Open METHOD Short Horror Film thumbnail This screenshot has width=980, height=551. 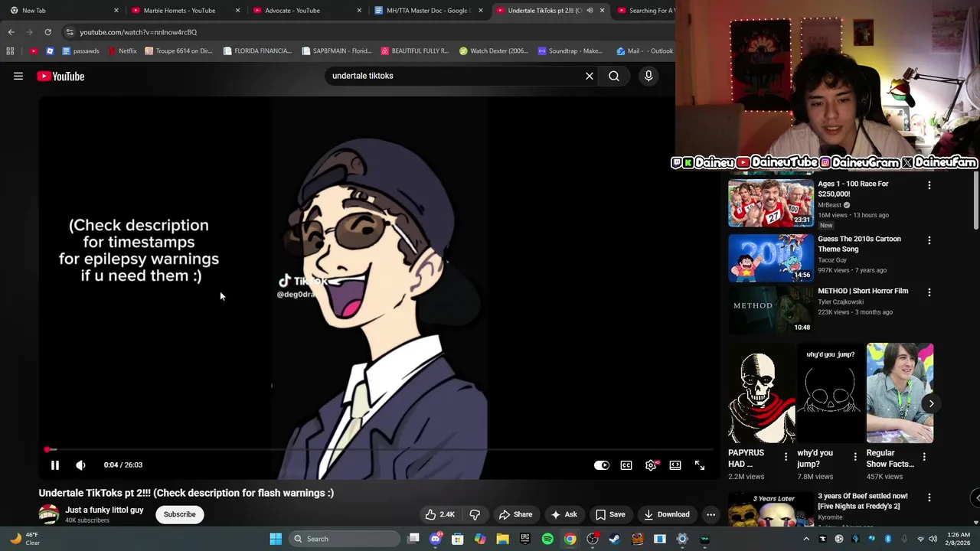771,310
